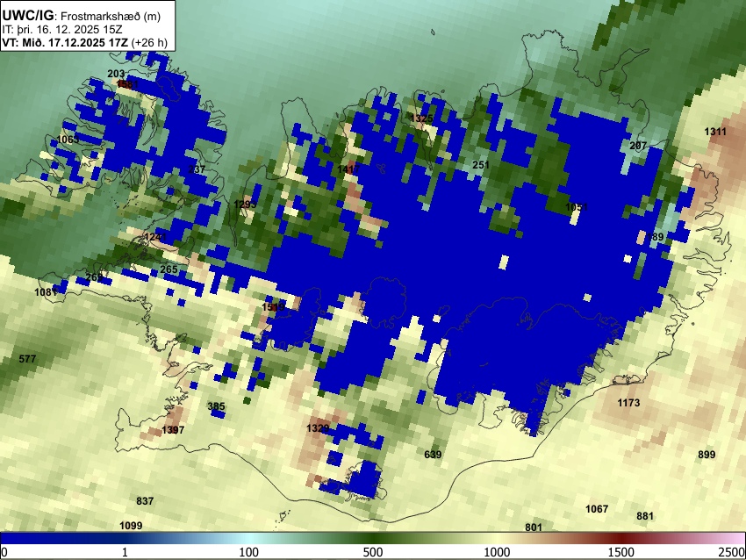Click the legend label 1000
This screenshot has width=746, height=560.
coord(497,552)
